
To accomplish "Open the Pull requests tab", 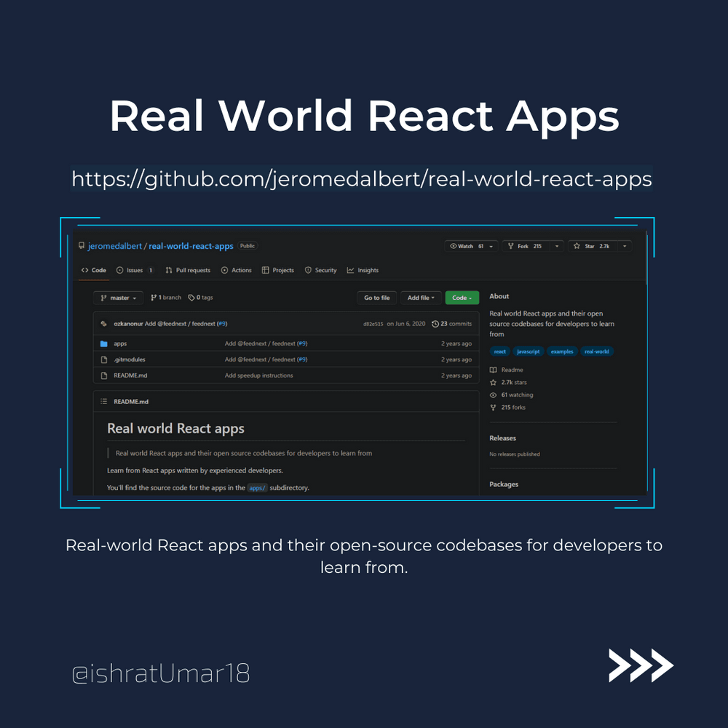I will pyautogui.click(x=188, y=270).
